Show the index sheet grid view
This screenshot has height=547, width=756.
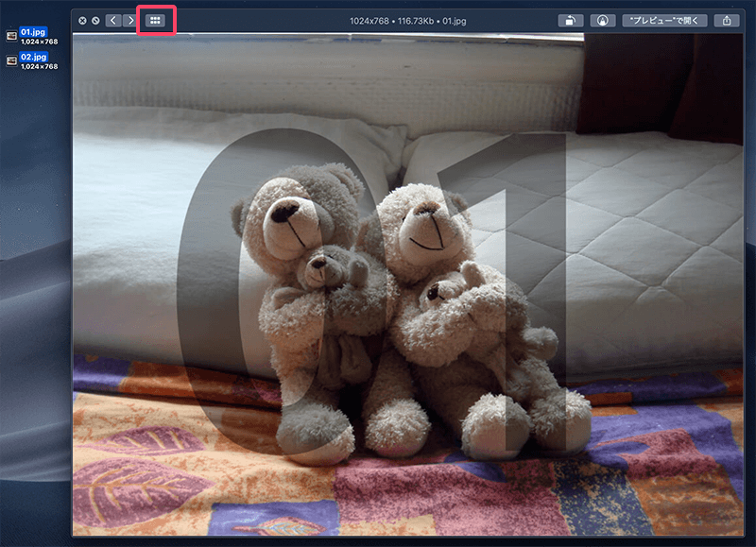(x=155, y=20)
